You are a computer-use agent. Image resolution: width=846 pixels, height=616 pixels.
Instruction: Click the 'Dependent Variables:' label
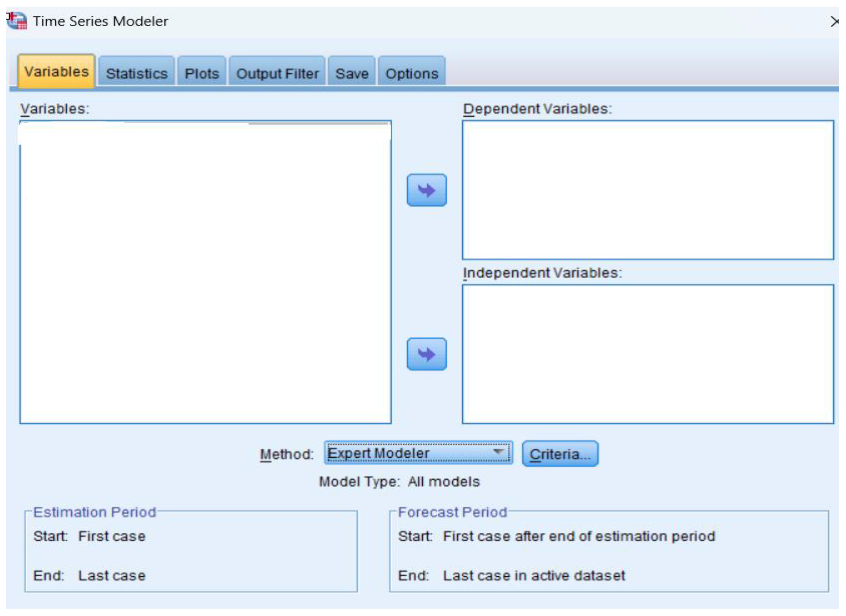537,109
